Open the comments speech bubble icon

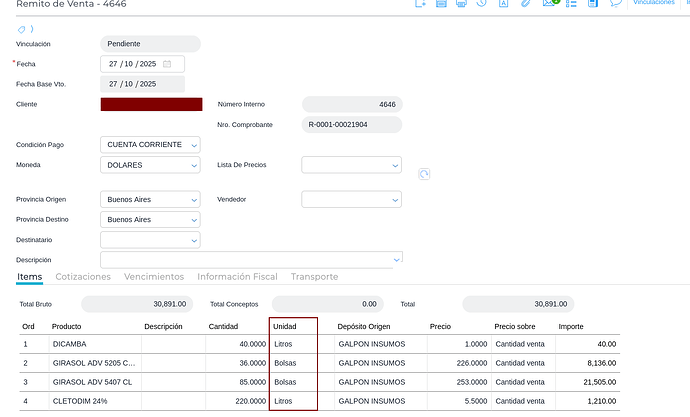click(x=617, y=4)
